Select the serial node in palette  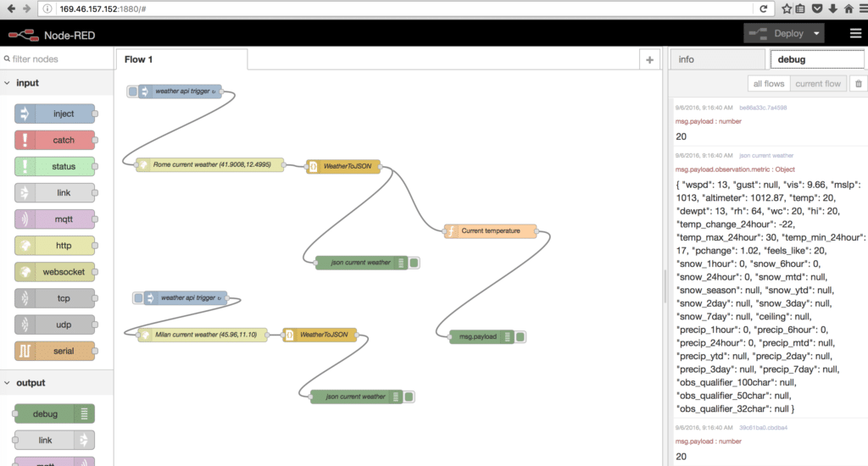click(55, 351)
